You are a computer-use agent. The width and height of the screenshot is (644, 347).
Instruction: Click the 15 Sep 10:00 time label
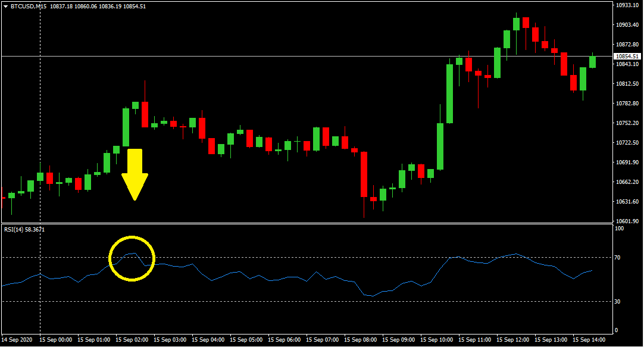click(x=437, y=340)
